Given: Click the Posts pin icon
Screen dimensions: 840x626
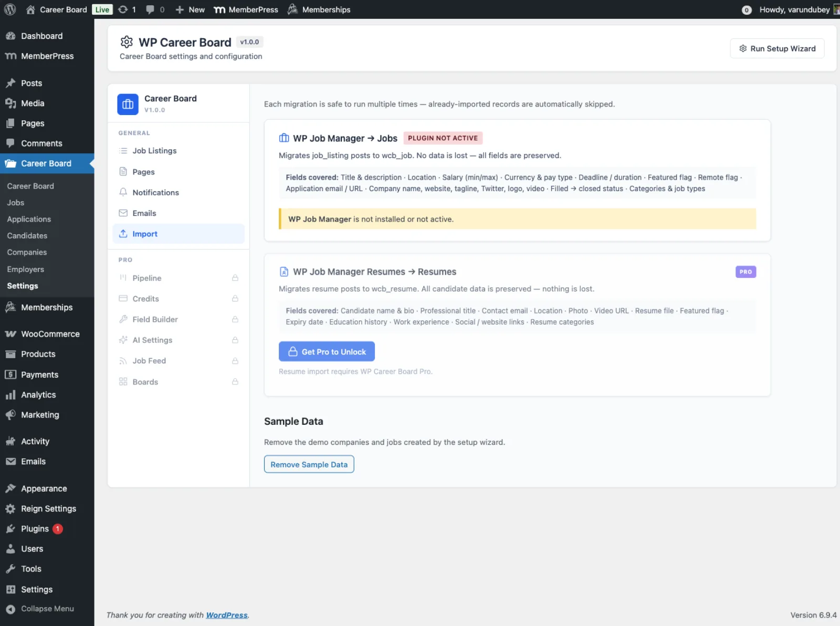Looking at the screenshot, I should coord(10,83).
